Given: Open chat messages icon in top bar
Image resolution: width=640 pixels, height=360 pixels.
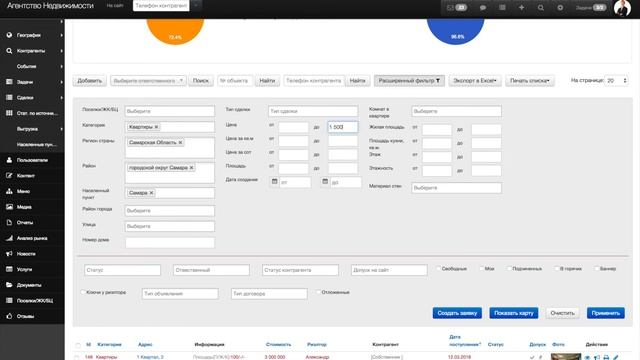Looking at the screenshot, I should pos(483,7).
